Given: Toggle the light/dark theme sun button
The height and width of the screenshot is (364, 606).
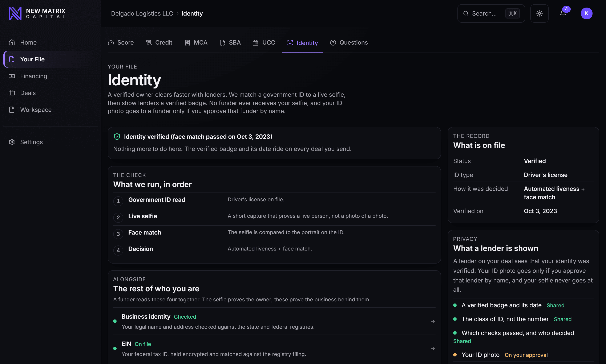Looking at the screenshot, I should 539,13.
